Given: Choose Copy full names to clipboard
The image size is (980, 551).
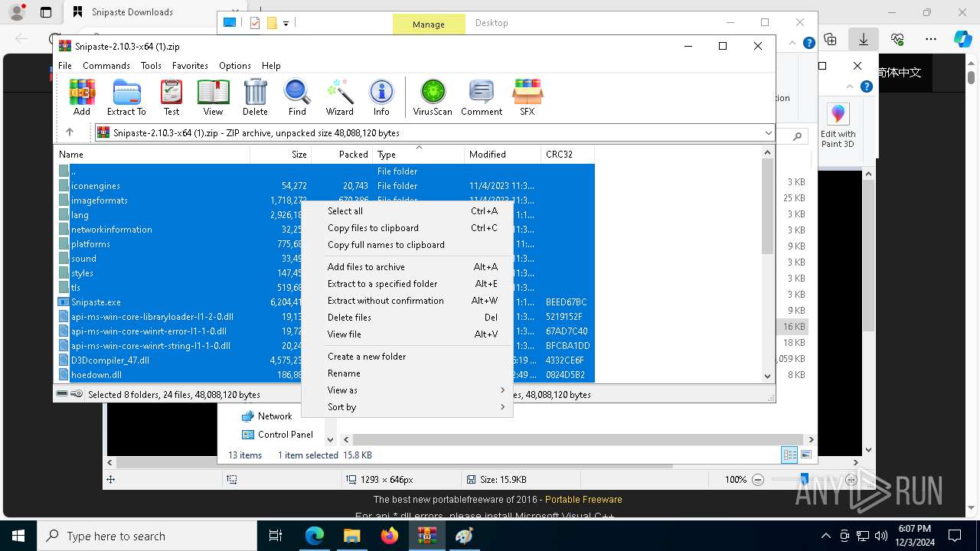Looking at the screenshot, I should pos(407,245).
